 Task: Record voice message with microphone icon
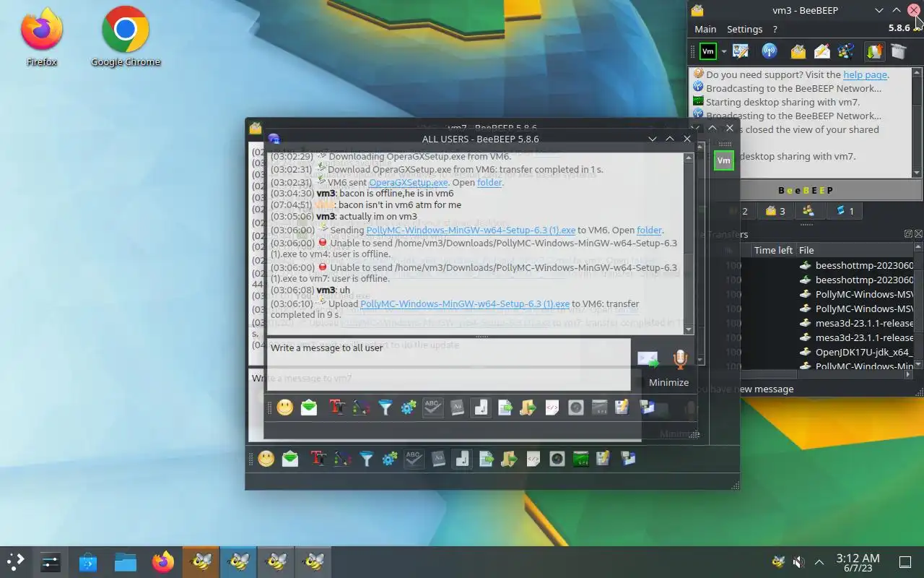(679, 359)
